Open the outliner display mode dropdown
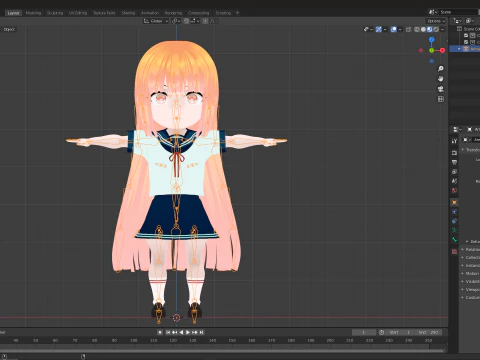This screenshot has width=480, height=360. coord(469,21)
